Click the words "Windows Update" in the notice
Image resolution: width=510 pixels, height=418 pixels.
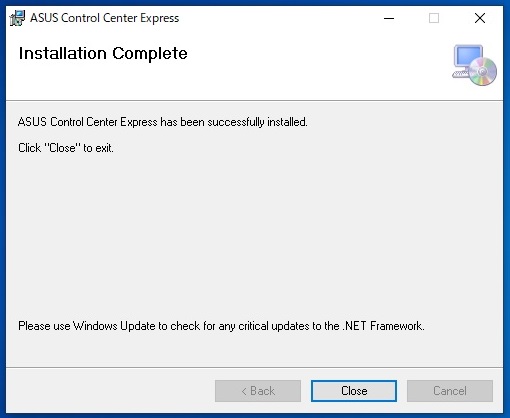coord(114,326)
